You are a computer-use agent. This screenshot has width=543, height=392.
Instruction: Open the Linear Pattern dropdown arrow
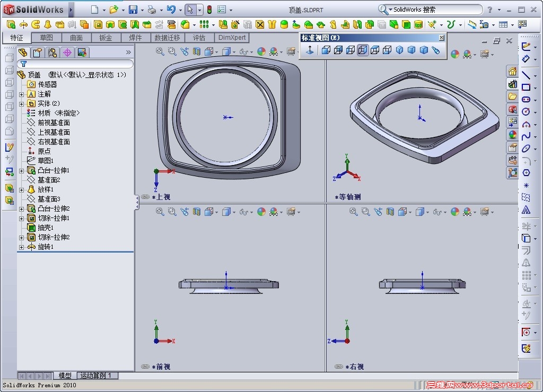pos(213,25)
